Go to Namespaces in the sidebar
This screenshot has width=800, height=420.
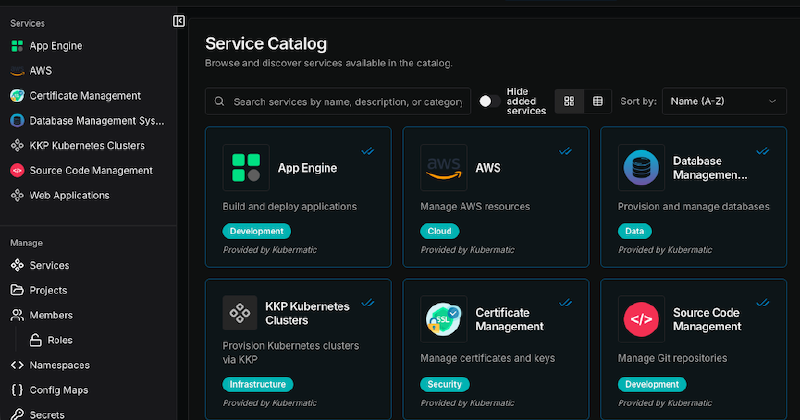59,365
